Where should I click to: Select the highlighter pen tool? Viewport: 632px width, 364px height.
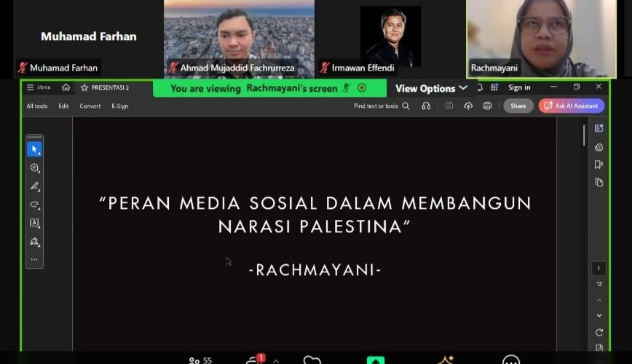point(34,186)
